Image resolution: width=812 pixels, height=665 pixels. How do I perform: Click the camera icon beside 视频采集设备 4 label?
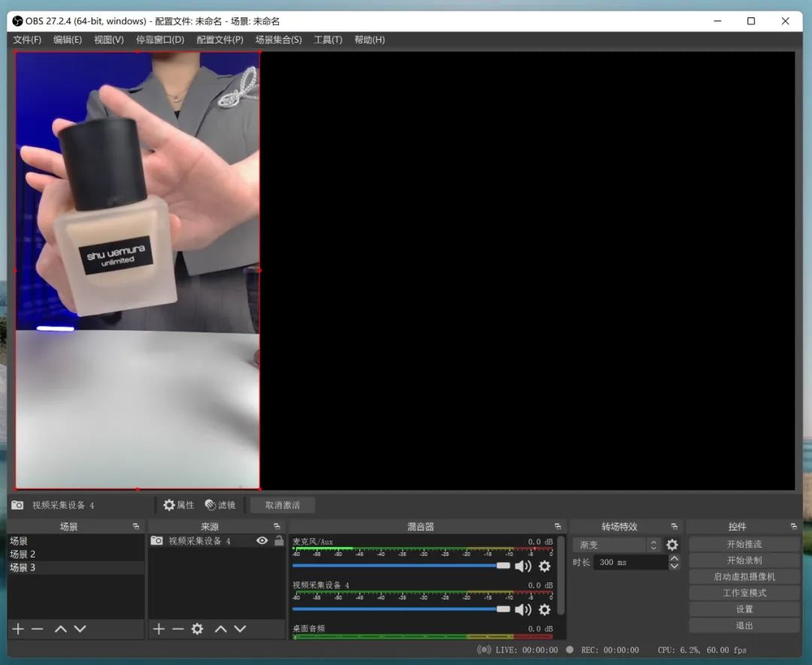[17, 504]
